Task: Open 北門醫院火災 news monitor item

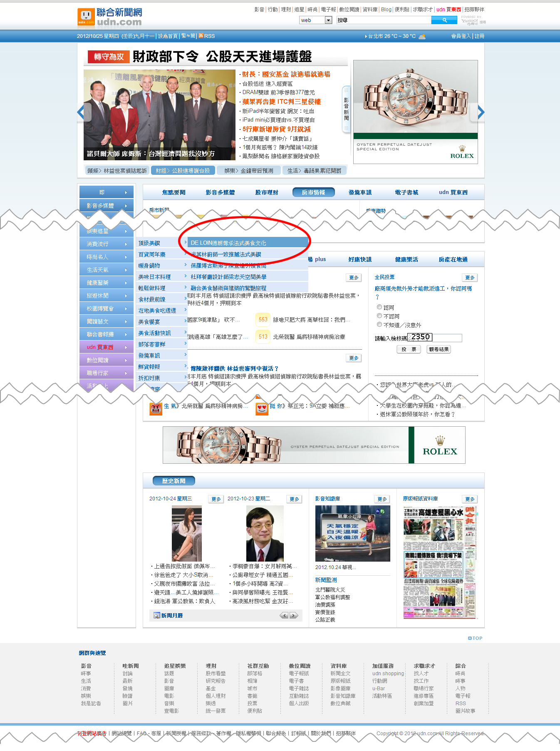Action: coord(330,589)
